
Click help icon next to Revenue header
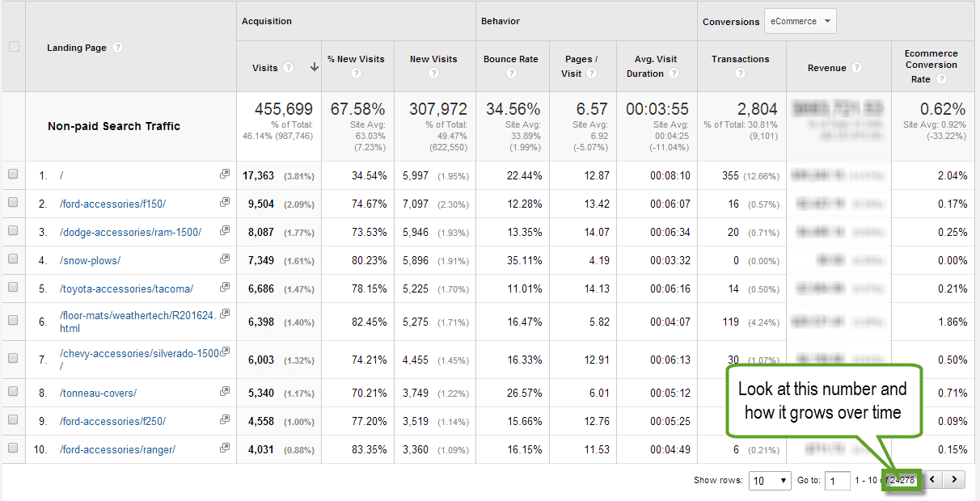pos(856,68)
